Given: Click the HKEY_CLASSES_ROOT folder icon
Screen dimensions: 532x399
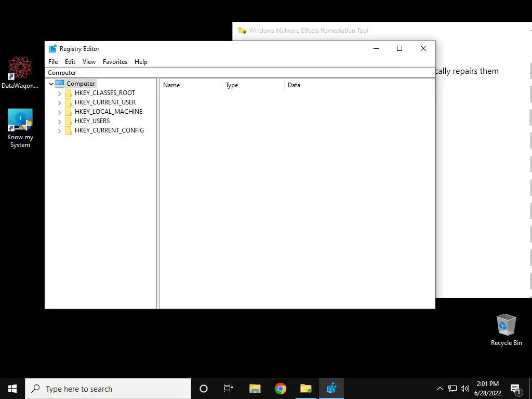Looking at the screenshot, I should coord(68,93).
